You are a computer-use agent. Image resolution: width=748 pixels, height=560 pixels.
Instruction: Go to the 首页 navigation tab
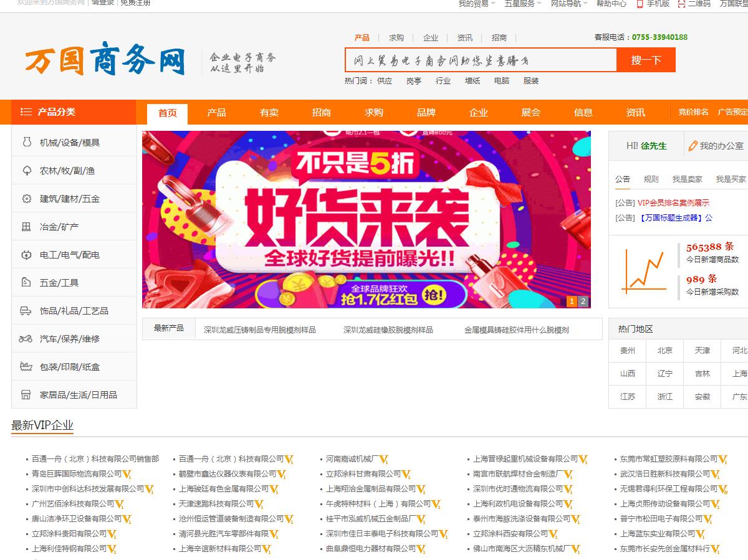pyautogui.click(x=168, y=113)
